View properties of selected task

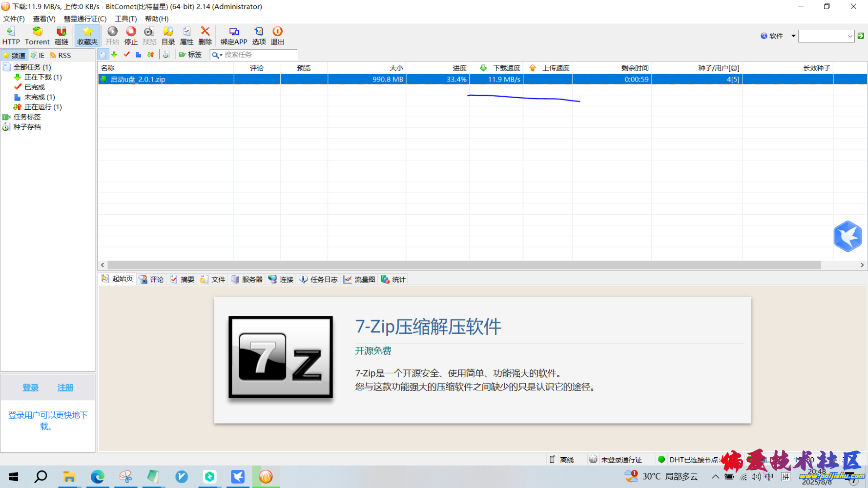[186, 35]
